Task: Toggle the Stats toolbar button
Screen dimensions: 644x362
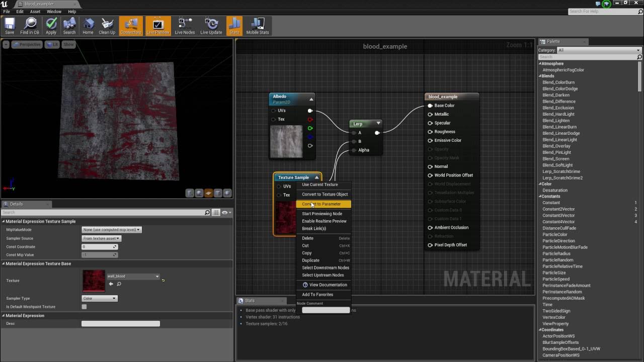Action: pyautogui.click(x=234, y=26)
